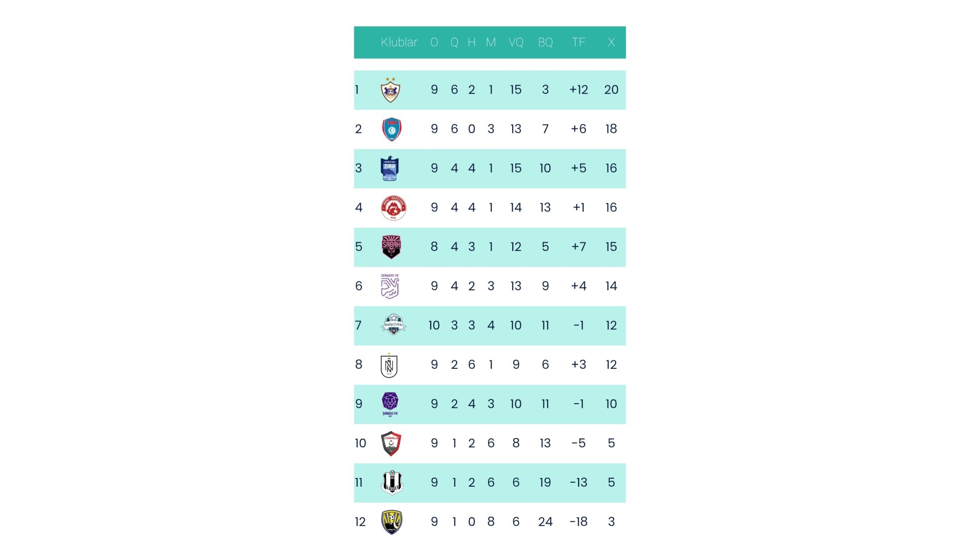
Task: Select the VQ column header
Action: 516,43
